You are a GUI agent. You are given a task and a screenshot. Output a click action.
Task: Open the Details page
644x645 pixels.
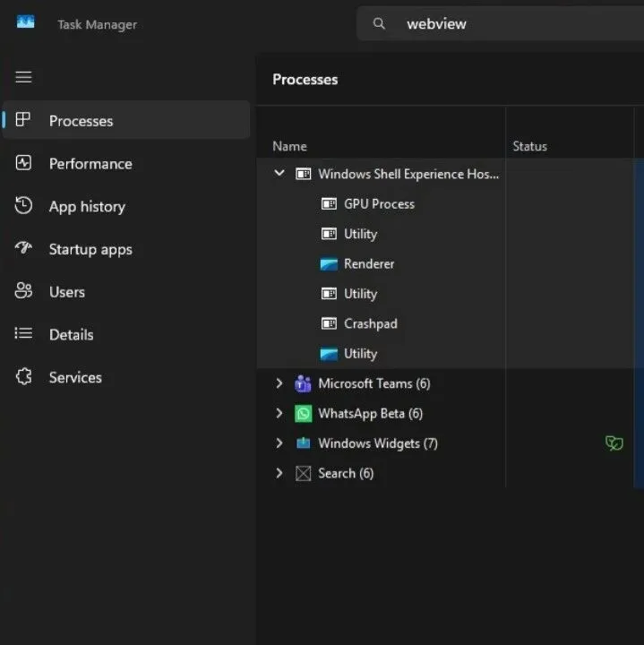(72, 335)
